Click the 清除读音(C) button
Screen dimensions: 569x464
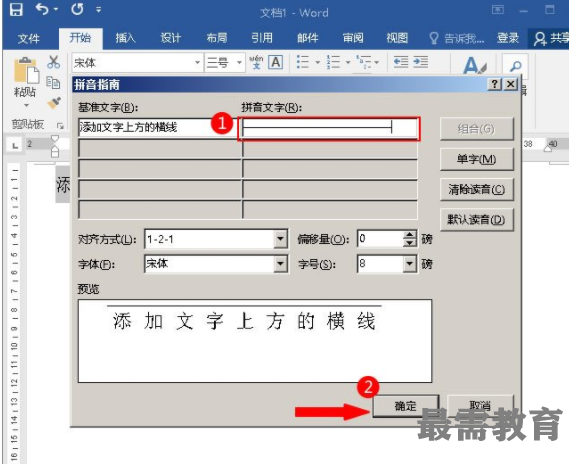point(476,189)
